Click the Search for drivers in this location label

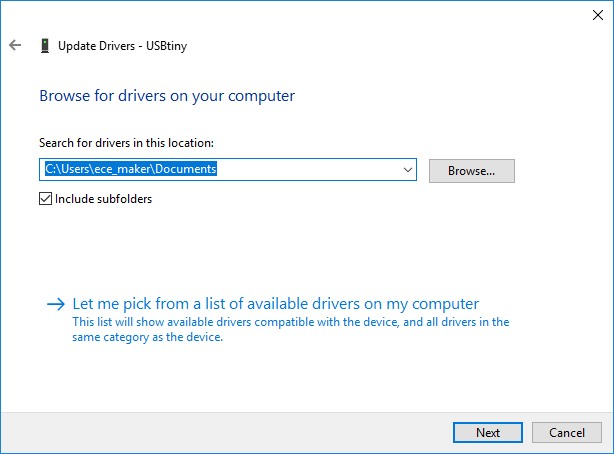[x=126, y=143]
